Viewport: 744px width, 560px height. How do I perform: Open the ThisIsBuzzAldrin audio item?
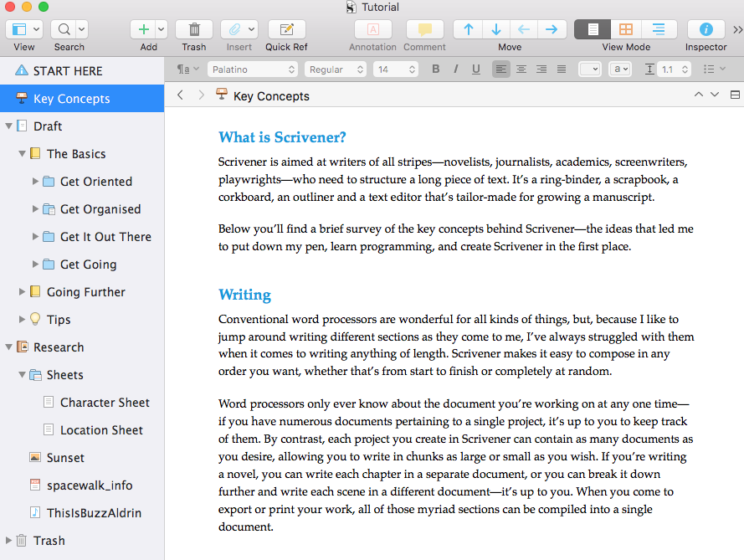82,512
